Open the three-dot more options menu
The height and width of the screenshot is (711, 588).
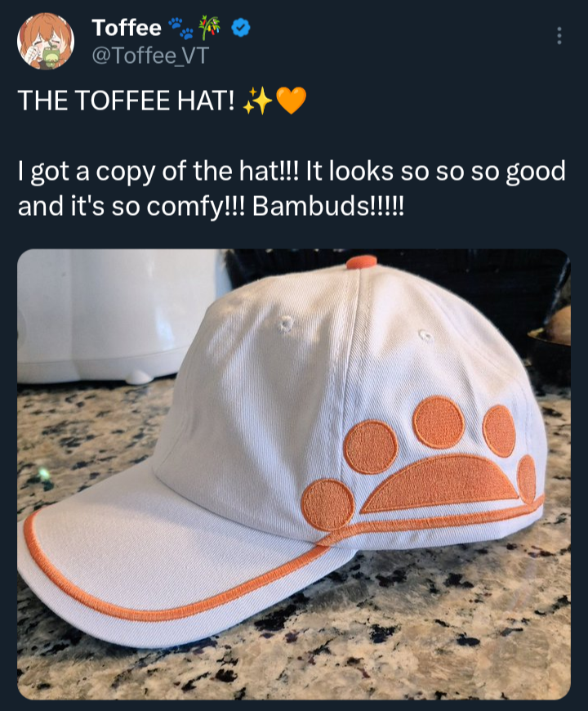click(x=559, y=35)
